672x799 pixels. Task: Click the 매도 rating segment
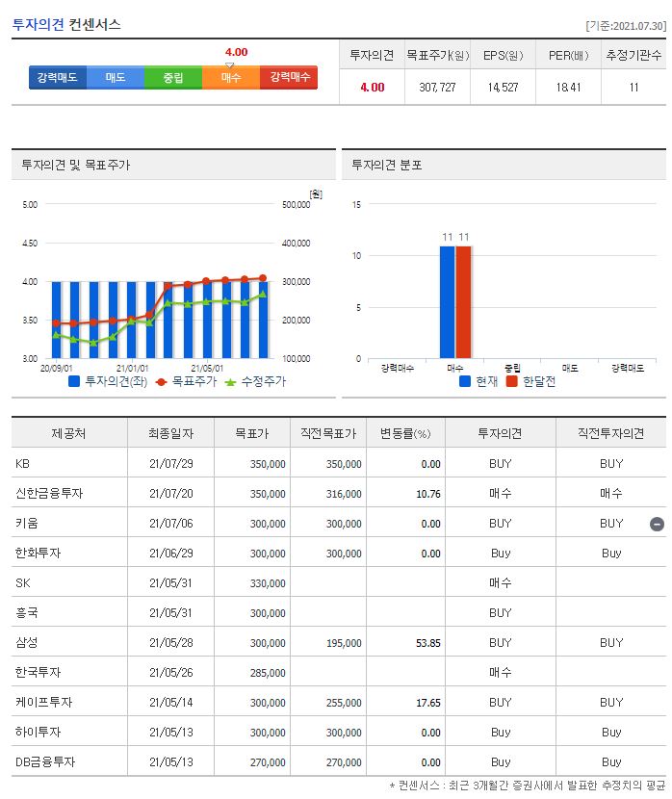[116, 77]
